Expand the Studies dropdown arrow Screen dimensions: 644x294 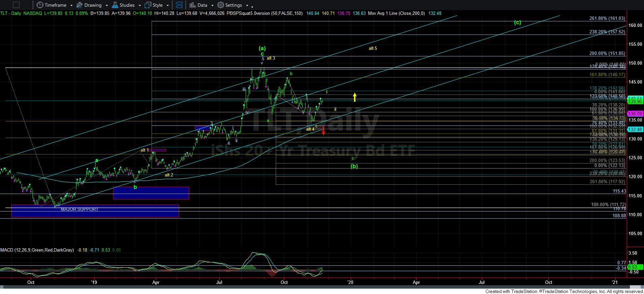coord(140,5)
